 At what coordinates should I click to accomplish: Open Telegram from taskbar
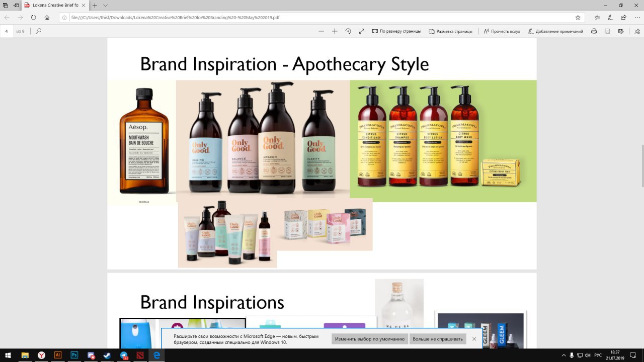[x=124, y=355]
